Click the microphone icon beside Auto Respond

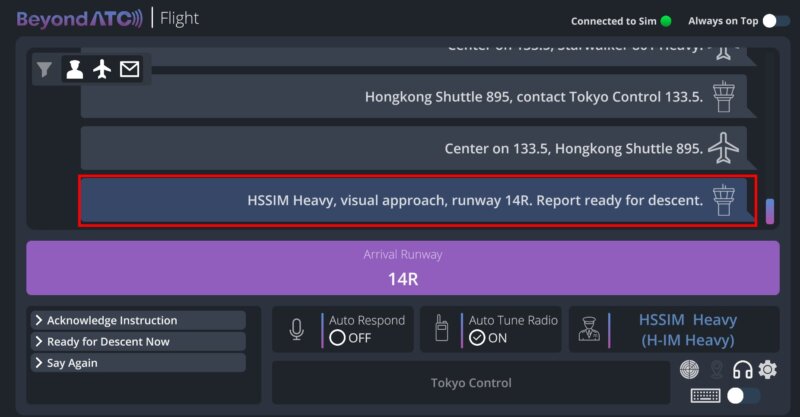coord(296,329)
